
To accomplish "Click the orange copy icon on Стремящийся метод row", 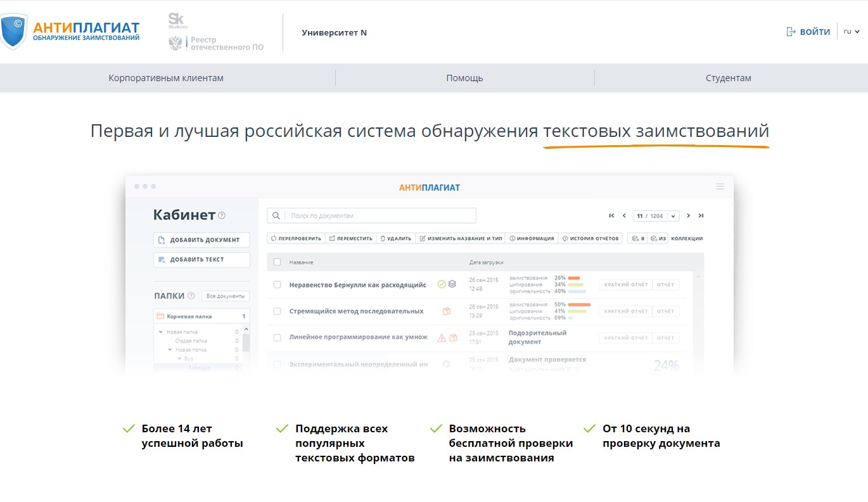I will click(x=447, y=311).
